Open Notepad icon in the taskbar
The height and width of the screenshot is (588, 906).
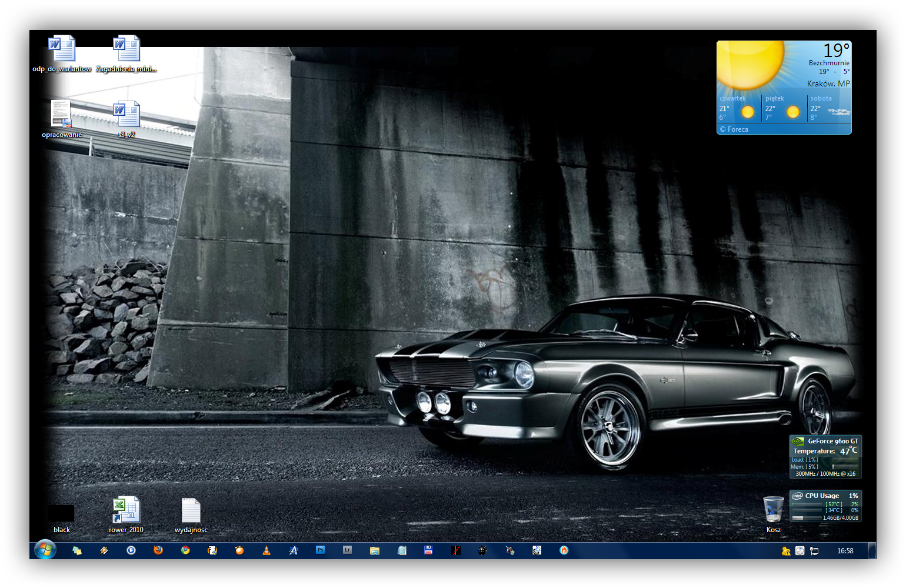tap(402, 550)
